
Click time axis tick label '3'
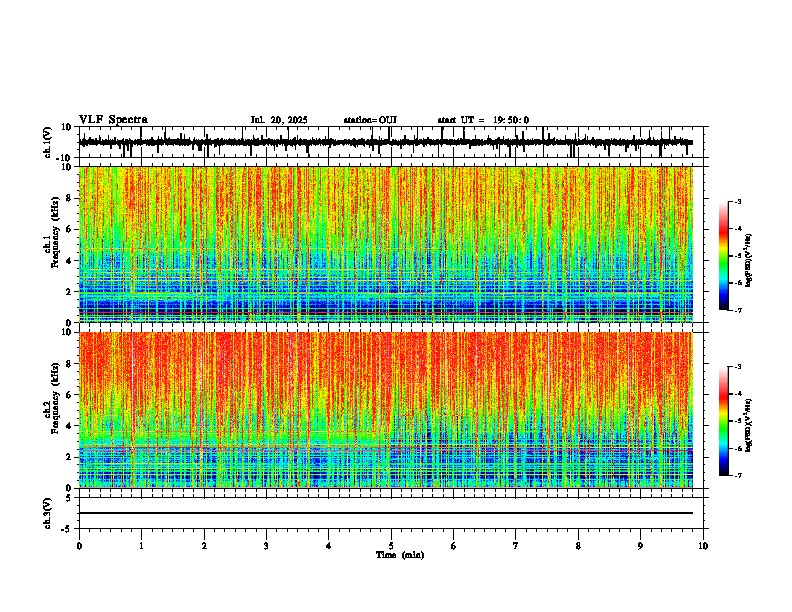pos(266,546)
